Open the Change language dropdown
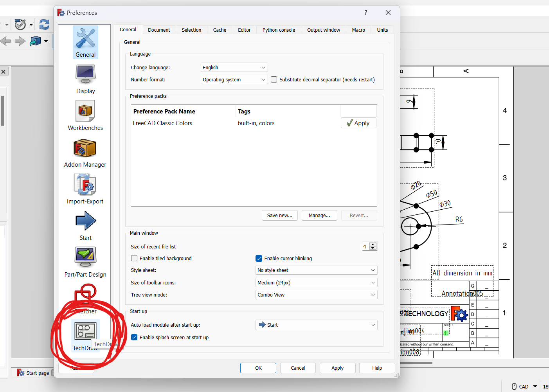The height and width of the screenshot is (392, 549). 234,67
